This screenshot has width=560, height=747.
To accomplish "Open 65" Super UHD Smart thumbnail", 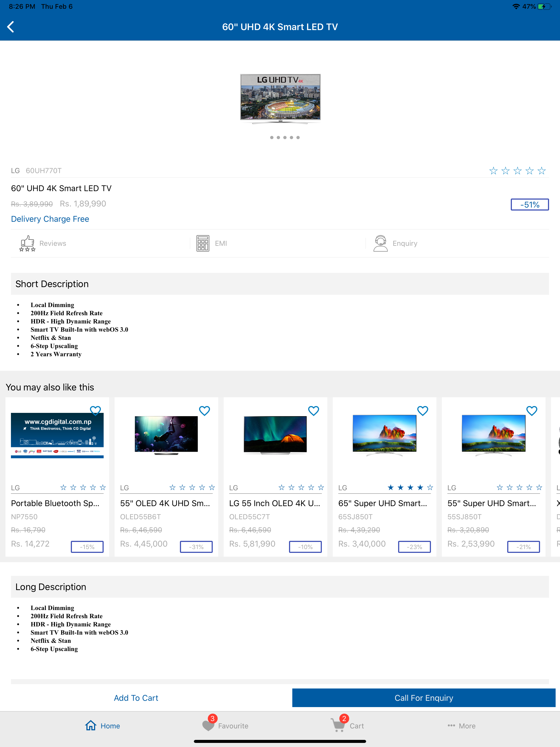I will pyautogui.click(x=384, y=435).
